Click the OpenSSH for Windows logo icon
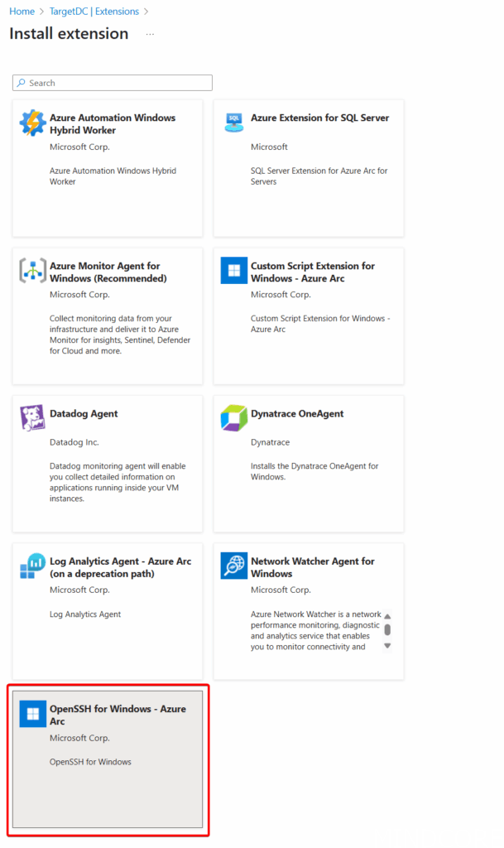This screenshot has height=848, width=504. tap(32, 713)
